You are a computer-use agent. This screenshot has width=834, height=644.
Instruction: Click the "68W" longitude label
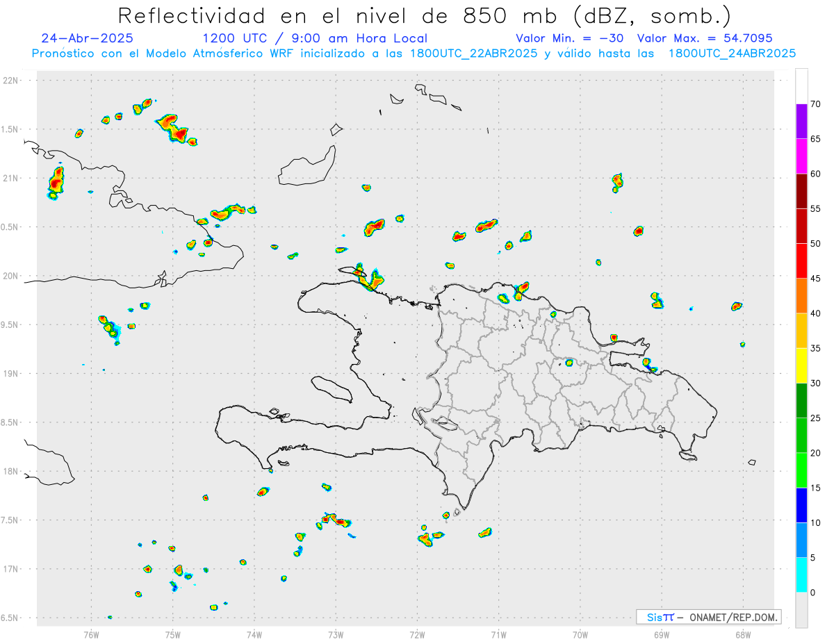pyautogui.click(x=743, y=635)
